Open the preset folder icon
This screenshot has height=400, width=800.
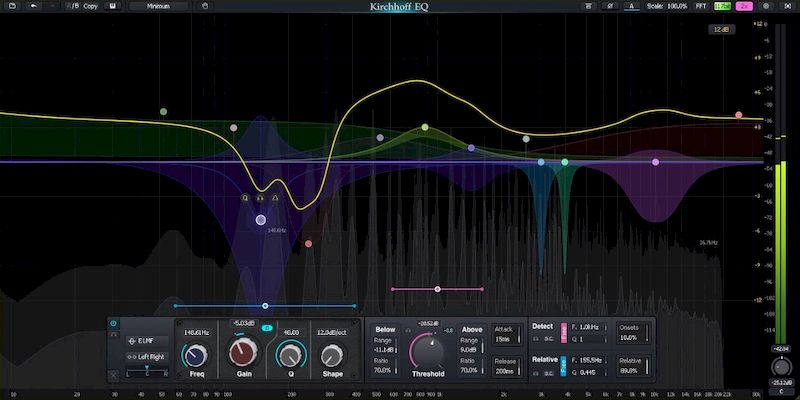(12, 6)
